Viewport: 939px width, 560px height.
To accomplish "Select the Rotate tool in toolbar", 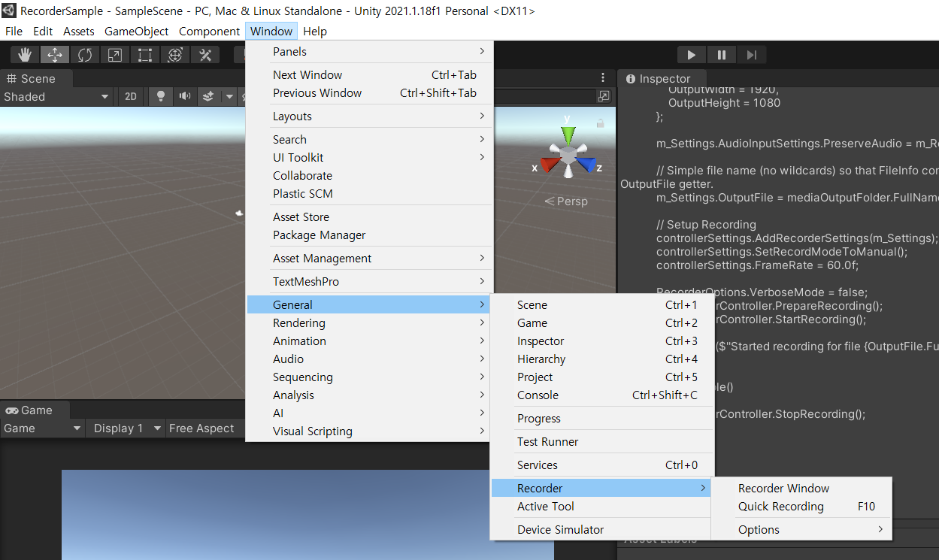I will (85, 55).
